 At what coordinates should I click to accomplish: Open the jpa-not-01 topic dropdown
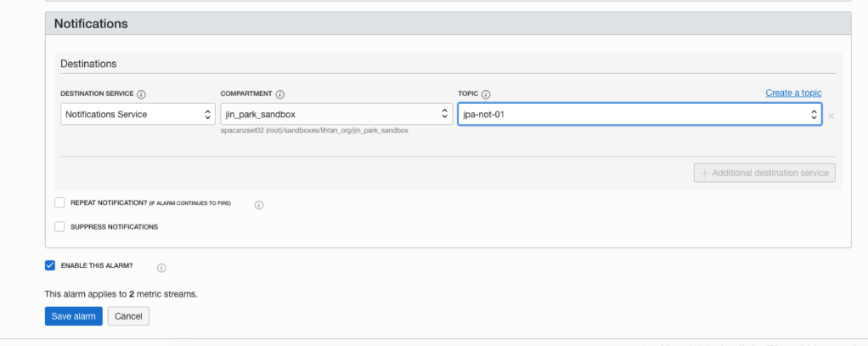point(639,114)
